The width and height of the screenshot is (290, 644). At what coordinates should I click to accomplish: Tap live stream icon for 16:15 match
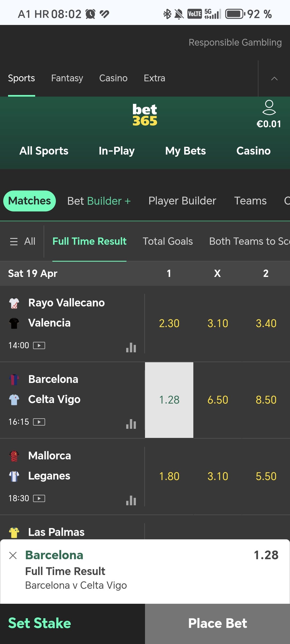pos(39,422)
